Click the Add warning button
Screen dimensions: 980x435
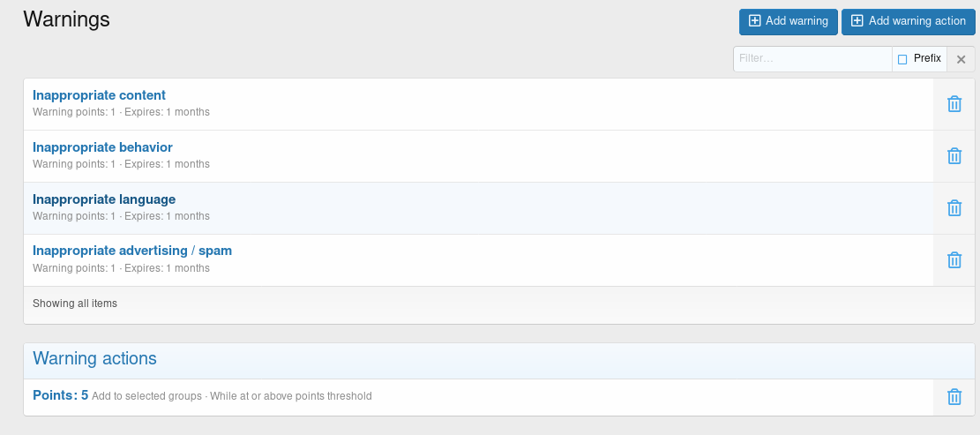coord(788,21)
